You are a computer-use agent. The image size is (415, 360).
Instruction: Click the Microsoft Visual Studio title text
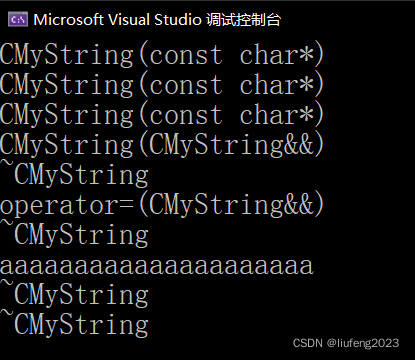coord(117,20)
